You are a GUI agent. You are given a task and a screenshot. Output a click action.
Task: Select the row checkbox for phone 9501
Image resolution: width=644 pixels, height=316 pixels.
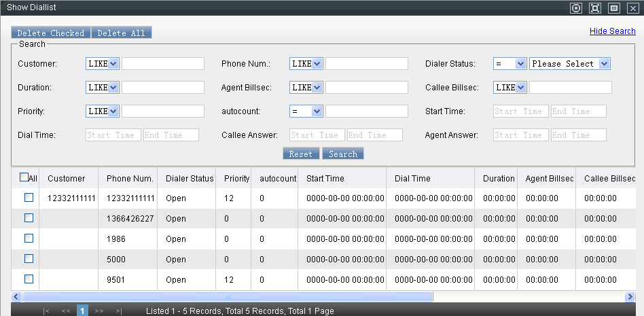(29, 279)
